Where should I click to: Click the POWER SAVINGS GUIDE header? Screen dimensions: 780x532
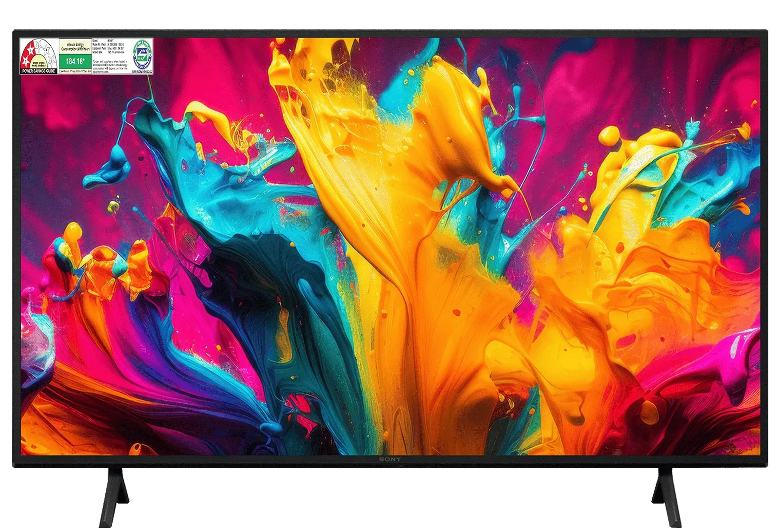click(39, 71)
